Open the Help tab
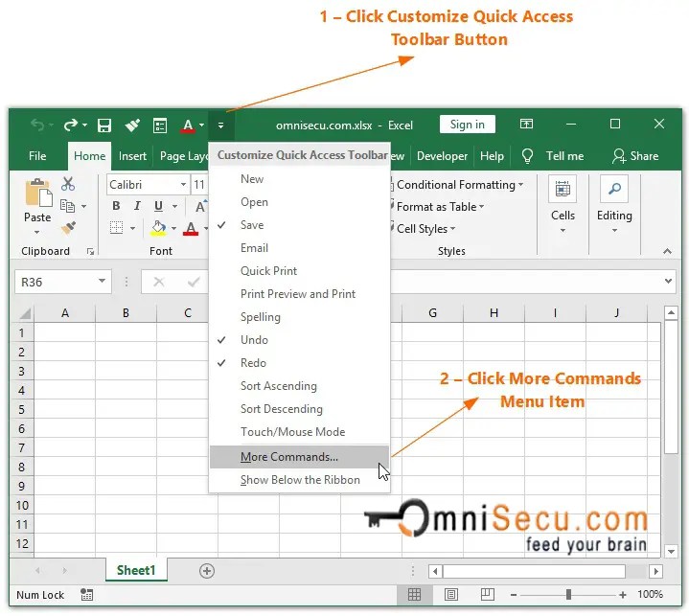The width and height of the screenshot is (689, 616). 492,156
